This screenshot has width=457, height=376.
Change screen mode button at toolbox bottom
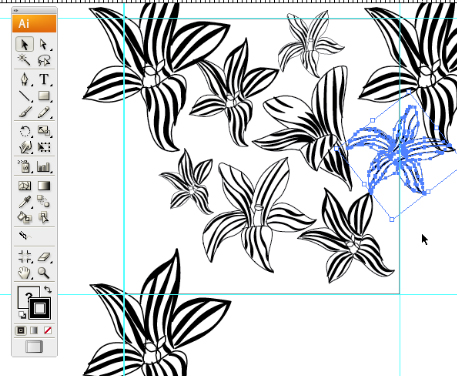click(x=34, y=347)
